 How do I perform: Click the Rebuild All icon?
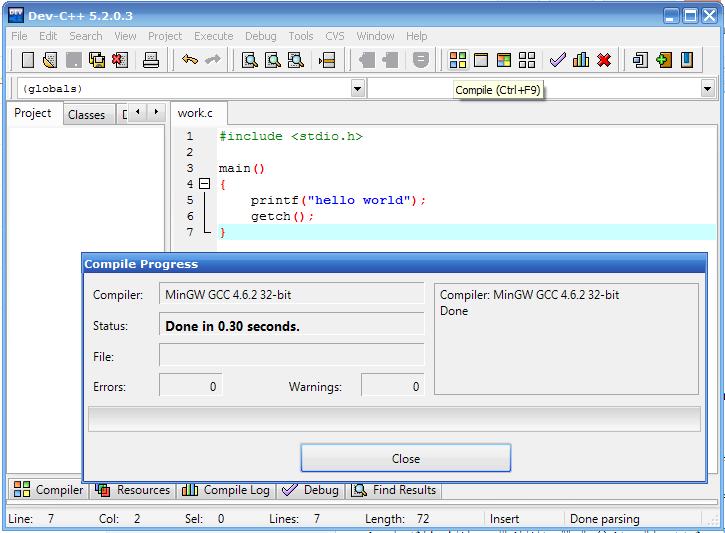(x=527, y=60)
